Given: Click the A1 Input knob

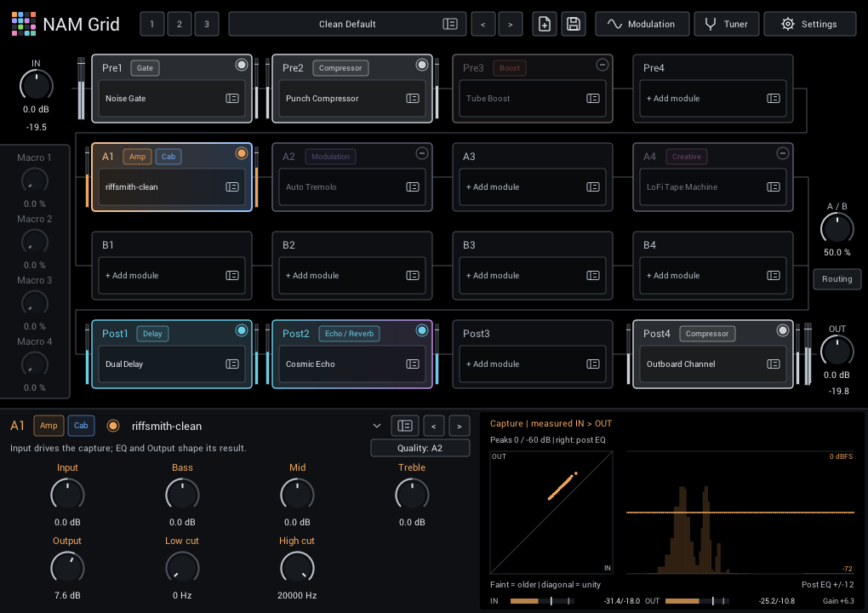Looking at the screenshot, I should pos(67,494).
